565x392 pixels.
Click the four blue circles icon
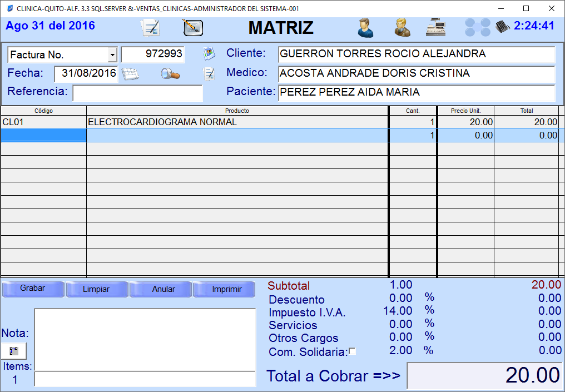[478, 27]
